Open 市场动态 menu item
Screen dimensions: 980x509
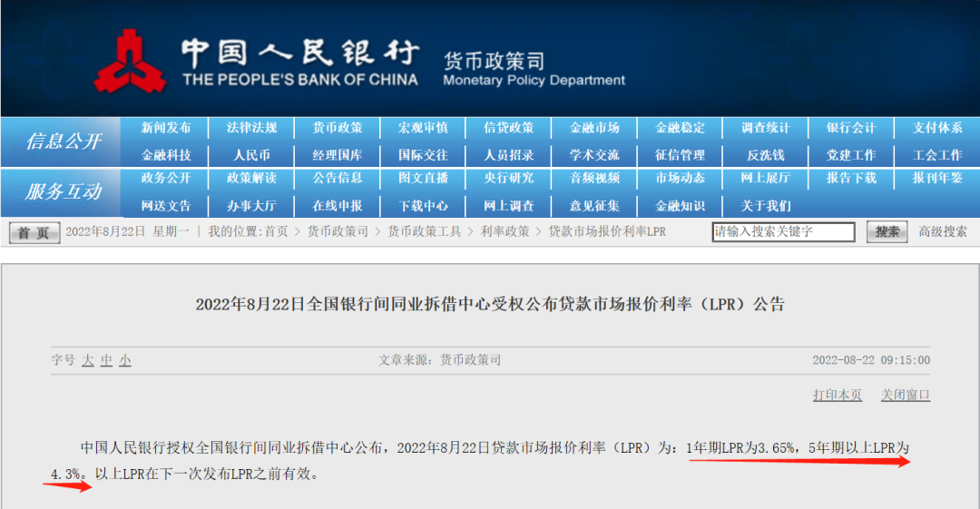coord(680,178)
